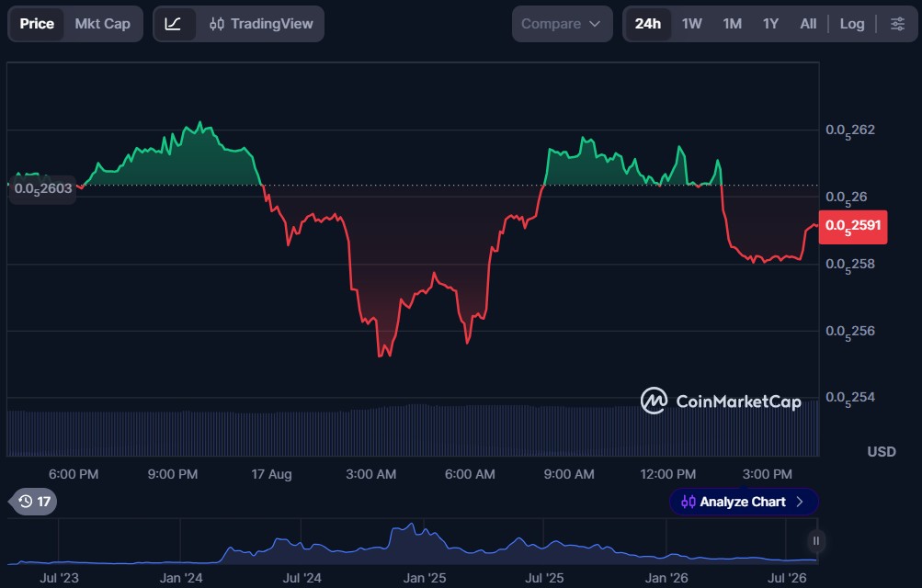Click the 0.0₅258 axis label
Screen dimensions: 922x588
coord(849,265)
